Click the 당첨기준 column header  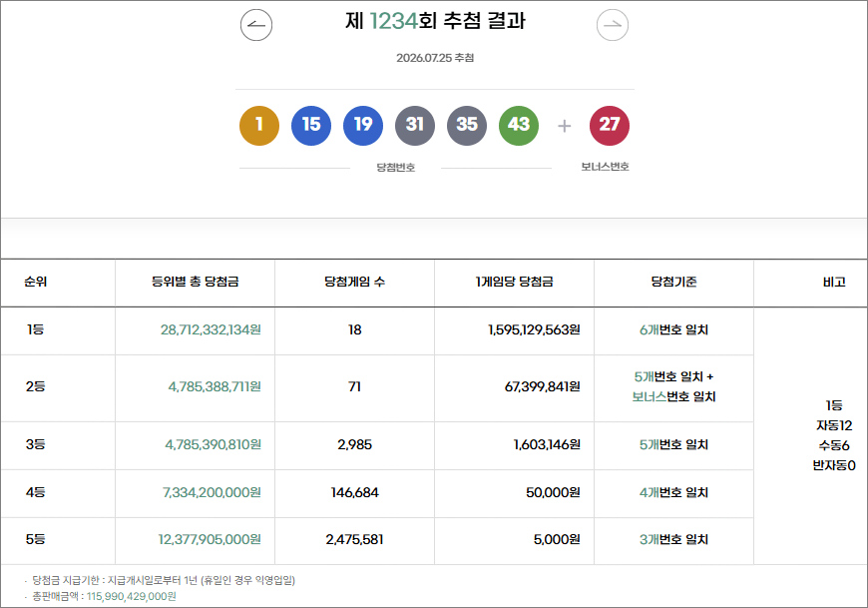673,282
